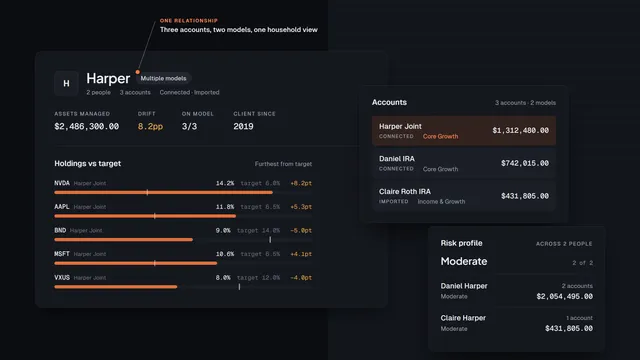The image size is (640, 360).
Task: Click the 2019 client since value
Action: (x=243, y=127)
